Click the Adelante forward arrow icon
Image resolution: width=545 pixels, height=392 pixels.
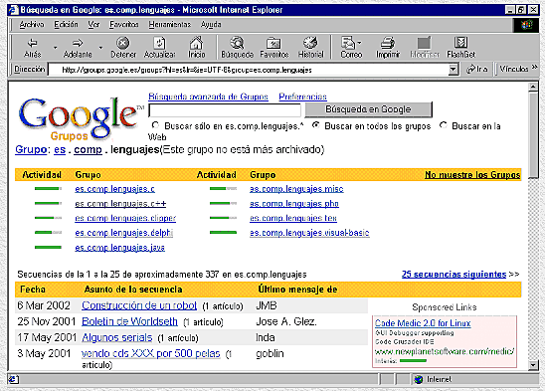pos(78,43)
